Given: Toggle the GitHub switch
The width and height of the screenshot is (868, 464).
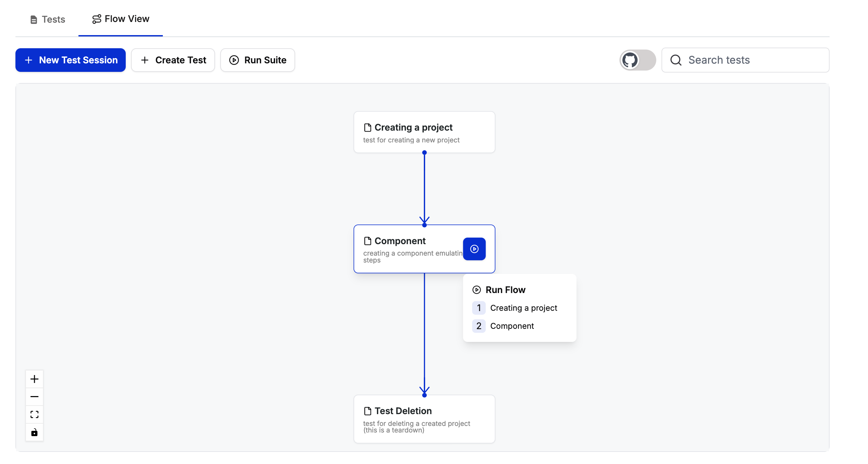Looking at the screenshot, I should point(637,60).
